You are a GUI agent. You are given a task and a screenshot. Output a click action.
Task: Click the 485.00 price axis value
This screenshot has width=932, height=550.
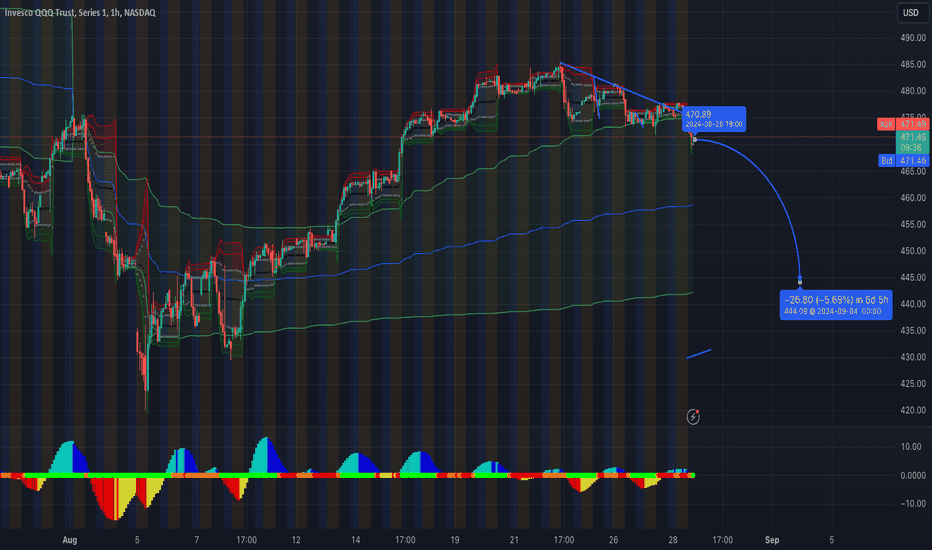[x=912, y=64]
